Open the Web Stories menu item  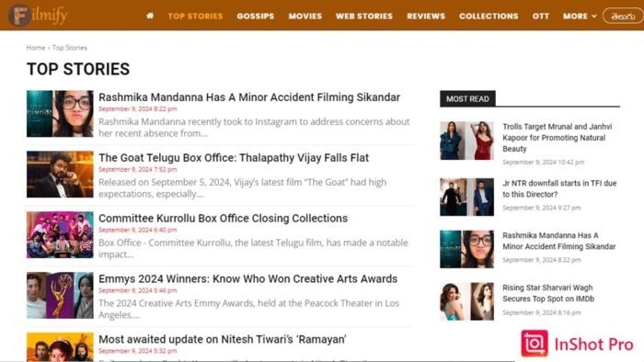click(364, 16)
